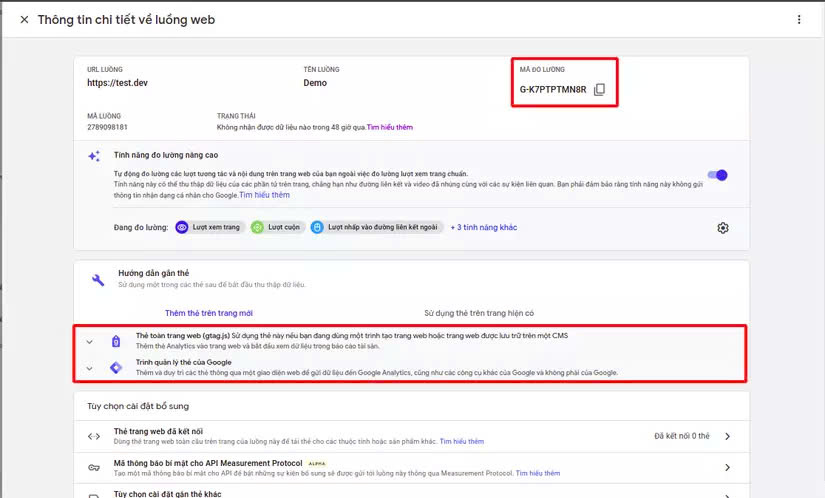Open Tìm hiểu thêm in connected tags row
Screen dimensions: 825x498
(461, 442)
